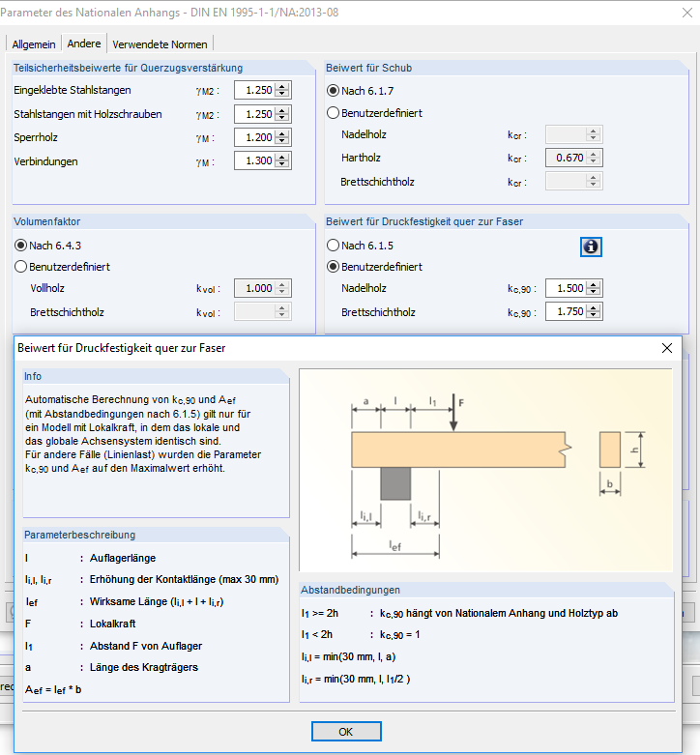Select 'Nach 6.1.7' shear coefficient option
Image resolution: width=700 pixels, height=755 pixels.
pyautogui.click(x=334, y=91)
